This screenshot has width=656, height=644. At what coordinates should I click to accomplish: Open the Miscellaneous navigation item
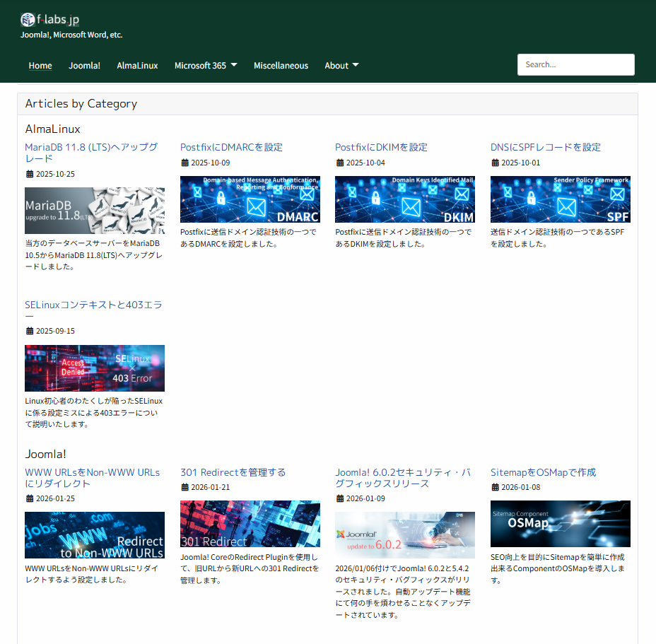tap(281, 65)
